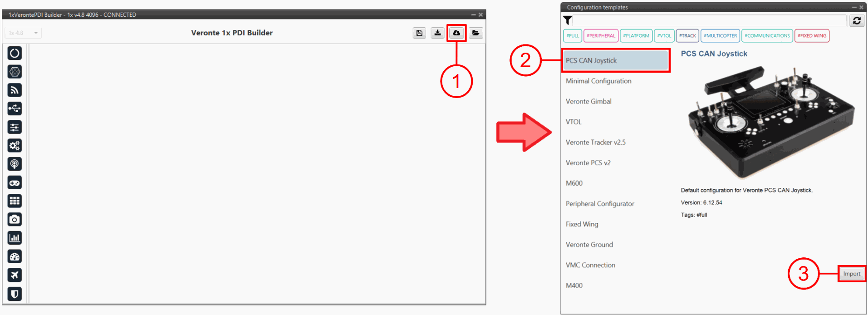Select the Veronte Gimbal template
This screenshot has width=868, height=315.
[x=588, y=102]
